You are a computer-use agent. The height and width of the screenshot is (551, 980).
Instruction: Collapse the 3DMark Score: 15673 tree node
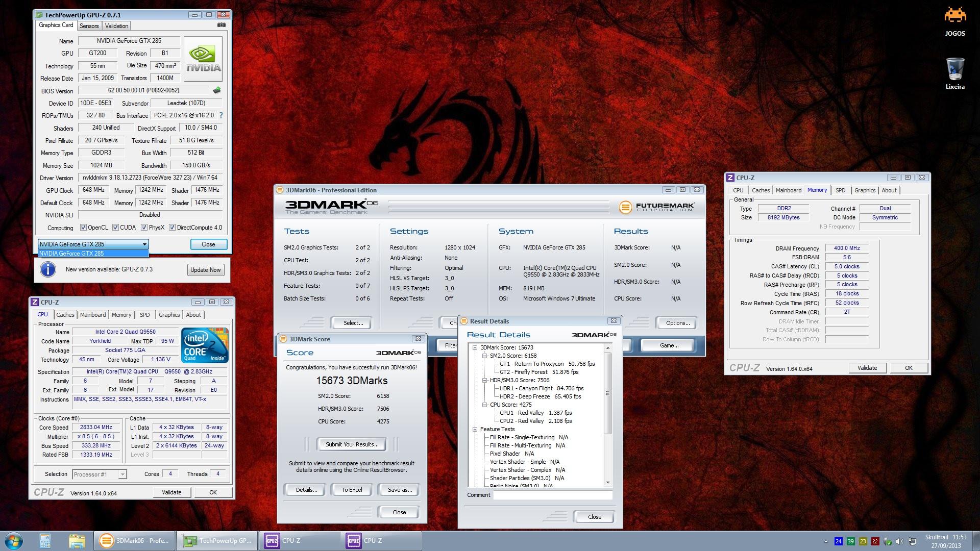click(x=475, y=347)
